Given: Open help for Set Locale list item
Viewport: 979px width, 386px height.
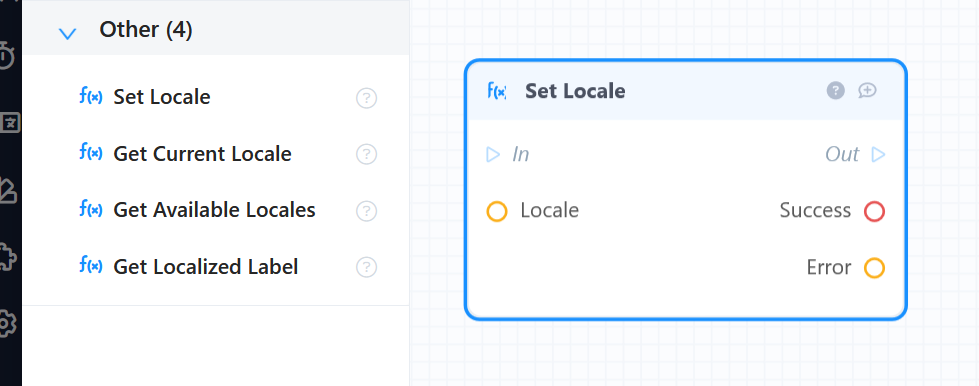Looking at the screenshot, I should [367, 98].
